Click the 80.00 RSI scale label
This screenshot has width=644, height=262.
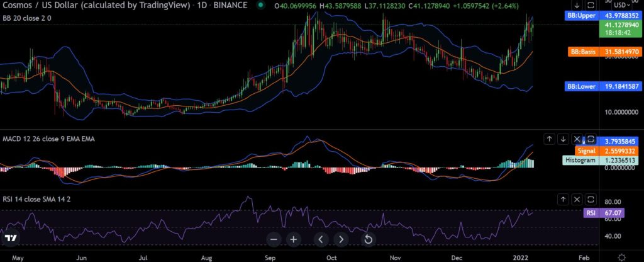point(612,202)
